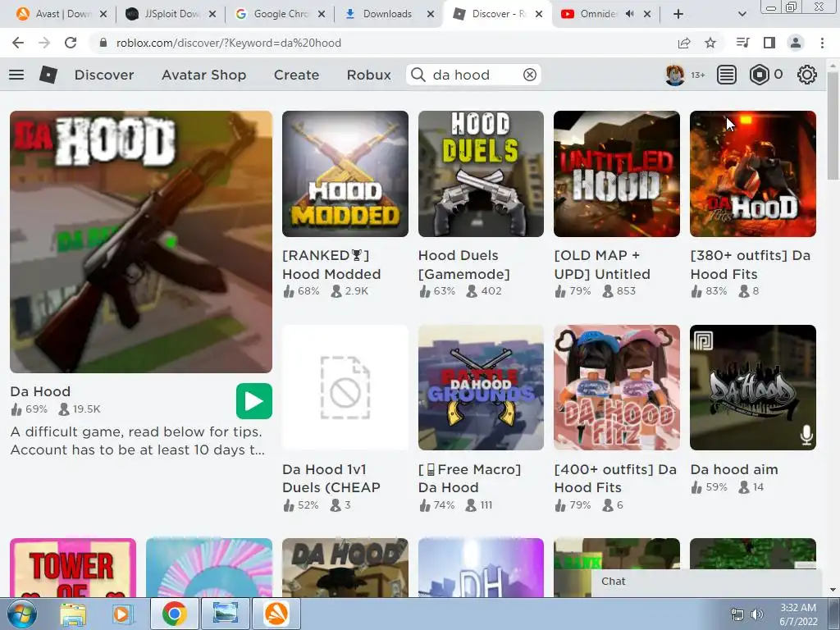
Task: Click the [RANKED] Hood Modded title
Action: [331, 265]
